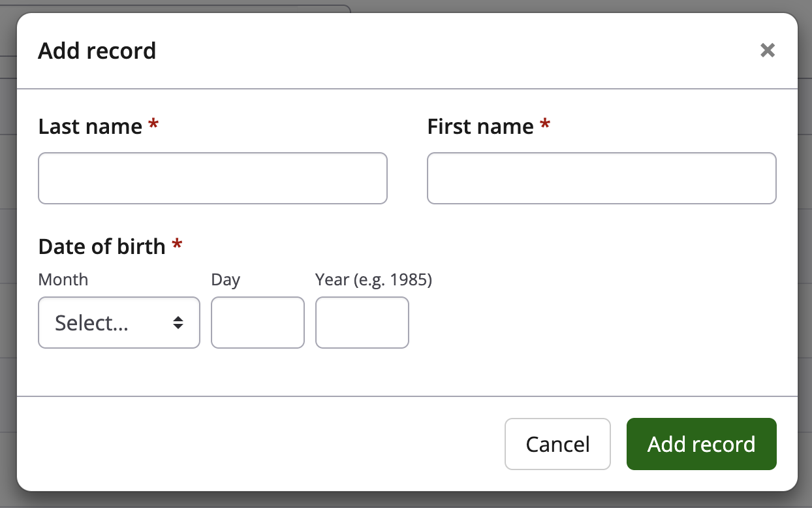Select the Year input box
Image resolution: width=812 pixels, height=508 pixels.
point(362,323)
